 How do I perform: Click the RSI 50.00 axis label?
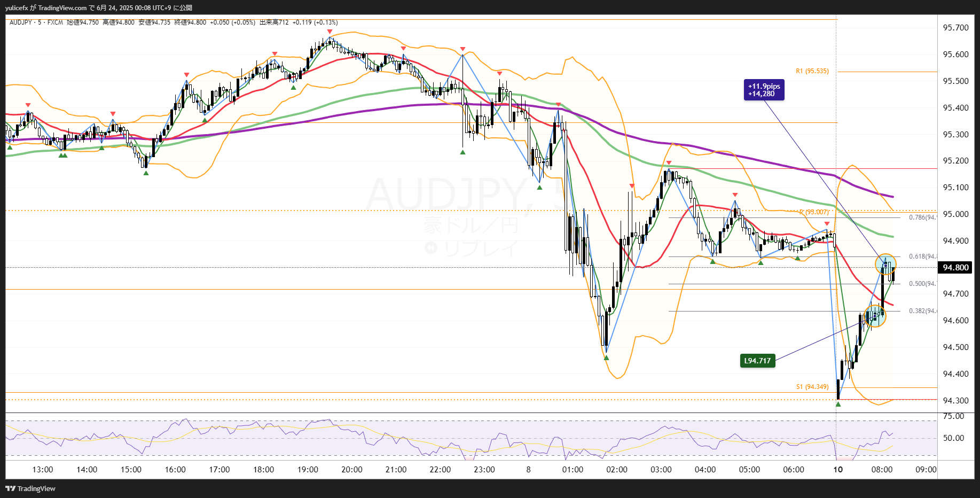pyautogui.click(x=953, y=438)
